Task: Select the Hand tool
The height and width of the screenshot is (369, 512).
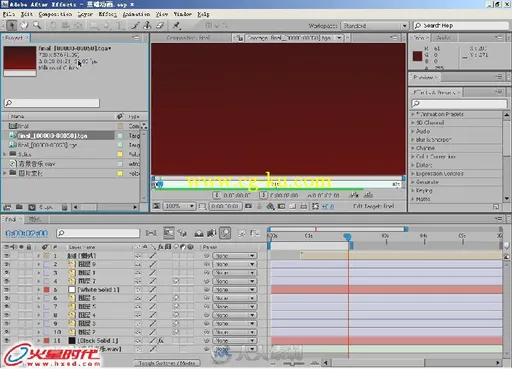Action: coord(24,25)
